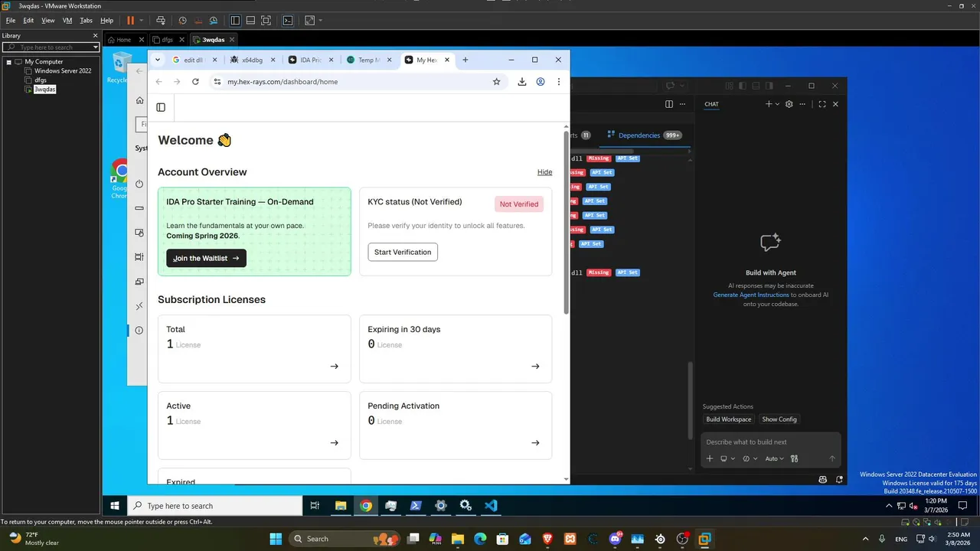Collapse the My Computer tree node
The image size is (980, 551).
8,62
